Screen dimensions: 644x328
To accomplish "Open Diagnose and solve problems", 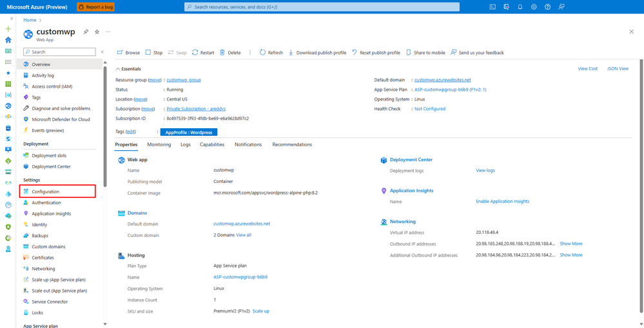I will coord(59,108).
